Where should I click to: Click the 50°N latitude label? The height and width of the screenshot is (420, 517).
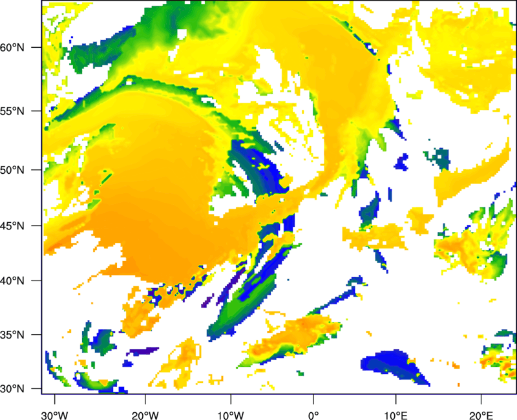click(x=12, y=171)
